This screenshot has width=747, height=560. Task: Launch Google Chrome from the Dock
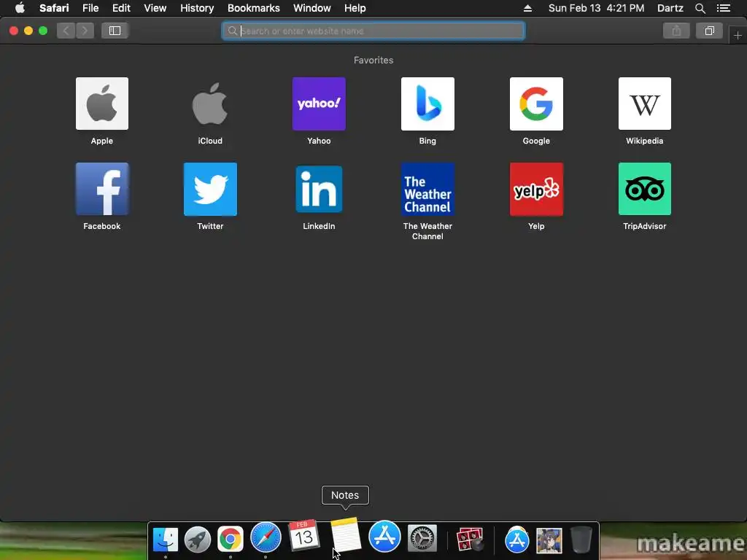click(230, 539)
